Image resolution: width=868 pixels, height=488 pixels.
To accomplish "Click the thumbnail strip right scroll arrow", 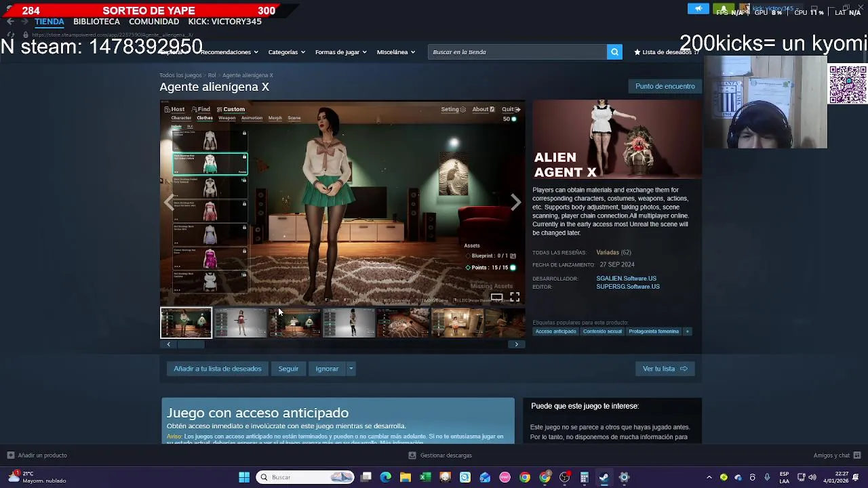I will 517,344.
